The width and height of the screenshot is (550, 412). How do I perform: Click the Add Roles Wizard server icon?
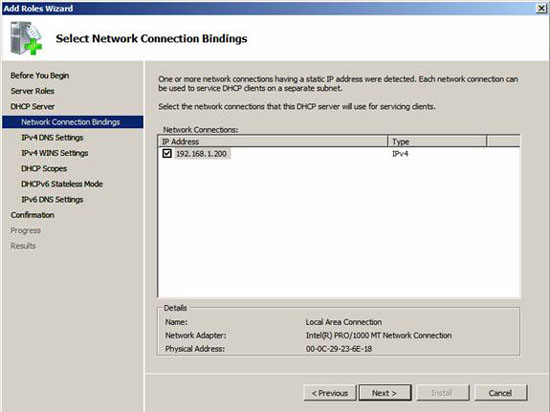click(x=26, y=38)
